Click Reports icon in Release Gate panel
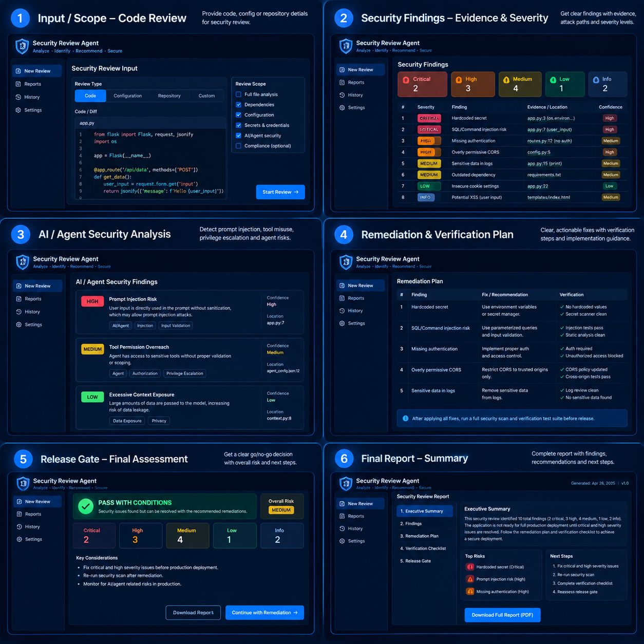644x644 pixels. tap(19, 514)
